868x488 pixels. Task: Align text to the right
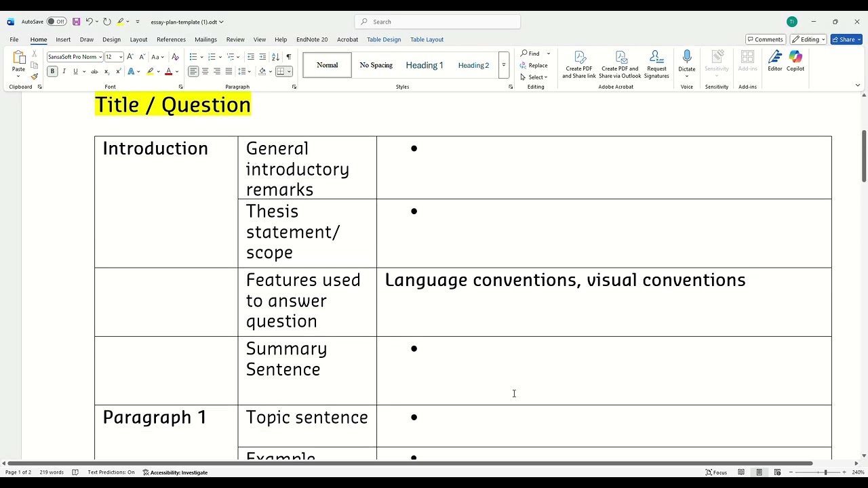(217, 71)
